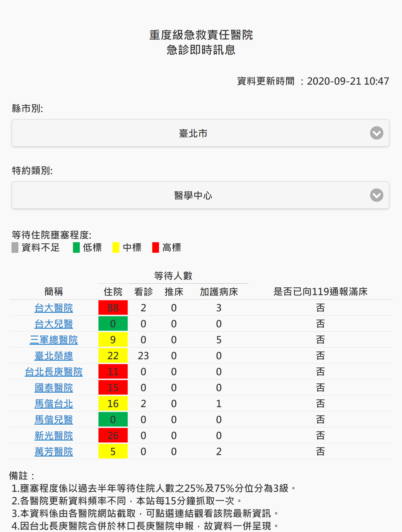Open the 臺北榮總 link
This screenshot has height=532, width=402.
point(54,356)
